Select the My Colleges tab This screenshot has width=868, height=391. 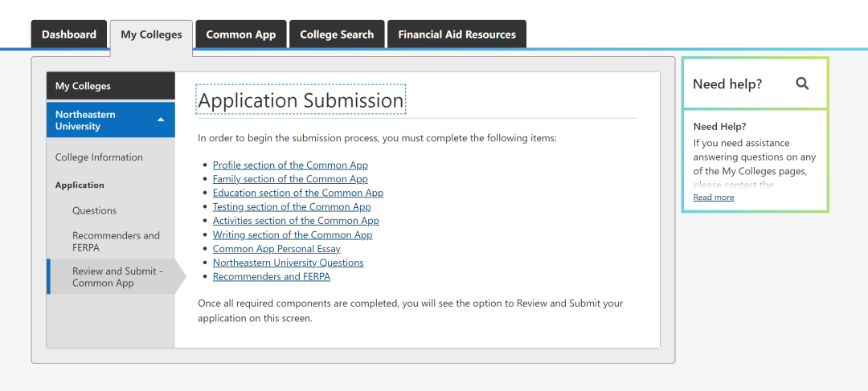point(151,35)
